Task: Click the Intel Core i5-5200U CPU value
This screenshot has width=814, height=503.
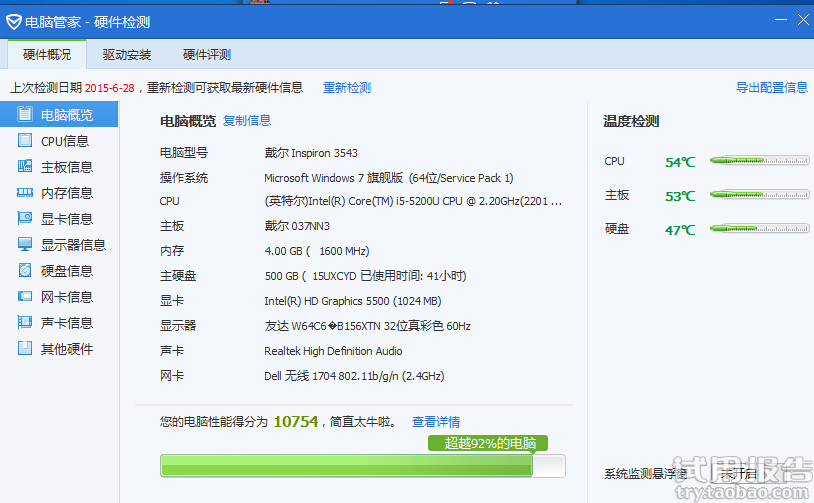Action: [x=413, y=201]
